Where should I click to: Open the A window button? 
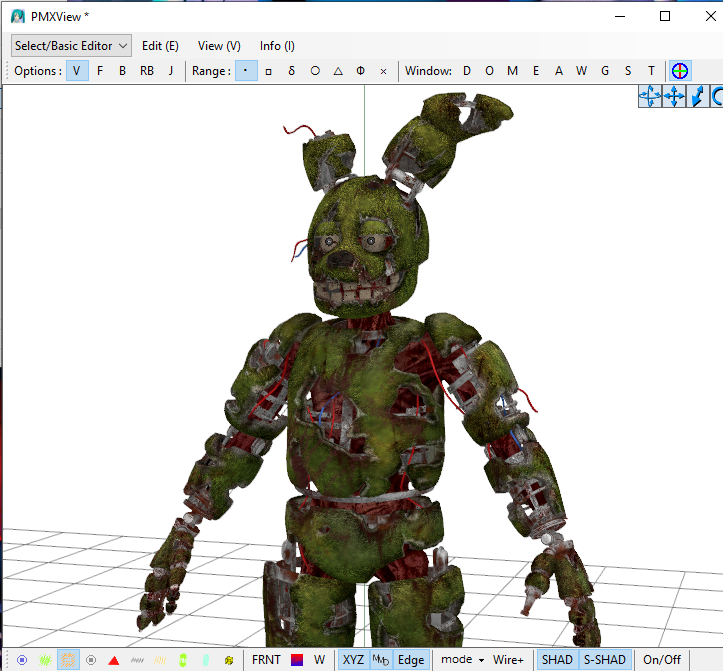[x=559, y=71]
